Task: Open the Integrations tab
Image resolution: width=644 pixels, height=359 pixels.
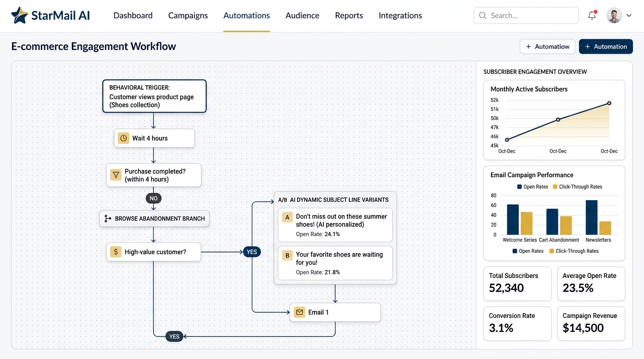Action: pos(400,15)
